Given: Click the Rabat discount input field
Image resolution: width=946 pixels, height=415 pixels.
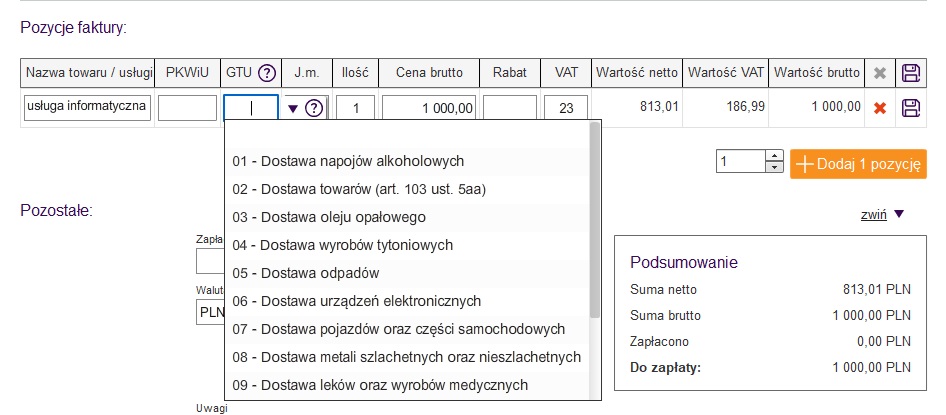Looking at the screenshot, I should click(x=509, y=108).
